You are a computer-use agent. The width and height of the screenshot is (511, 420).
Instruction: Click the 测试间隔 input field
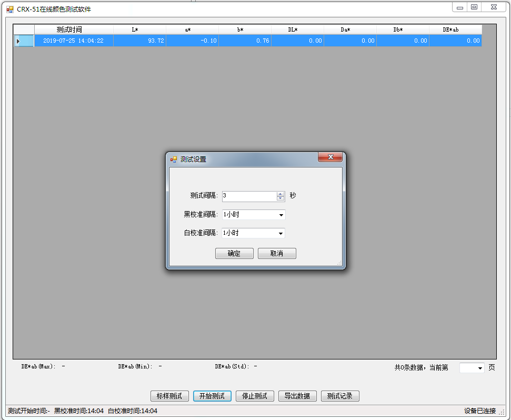(249, 196)
